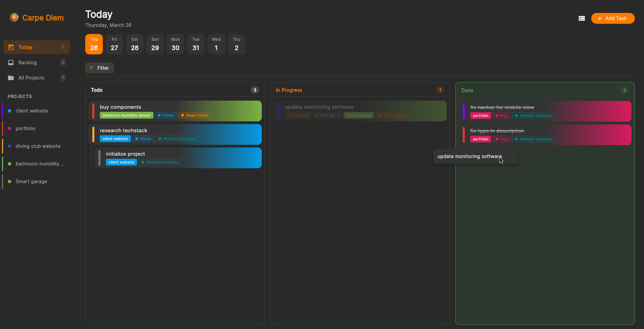Jump to Wednesday 1 date
Image resolution: width=644 pixels, height=329 pixels.
pyautogui.click(x=216, y=44)
